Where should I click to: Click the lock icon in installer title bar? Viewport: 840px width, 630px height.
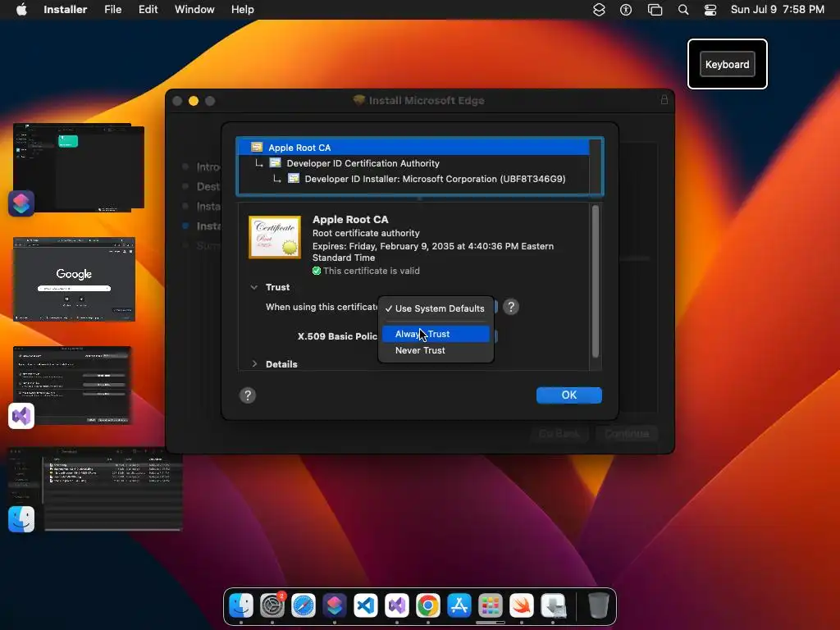tap(664, 99)
